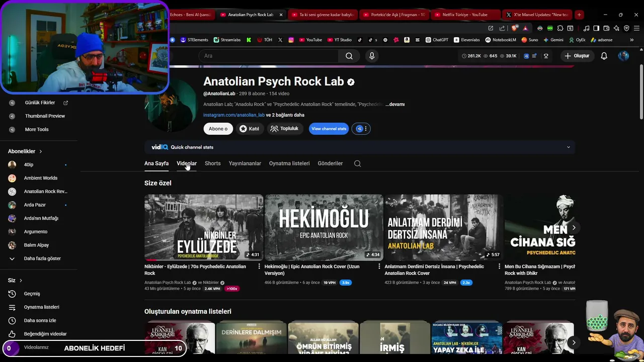644x362 pixels.
Task: Open YouTube notifications bell
Action: pos(604,56)
